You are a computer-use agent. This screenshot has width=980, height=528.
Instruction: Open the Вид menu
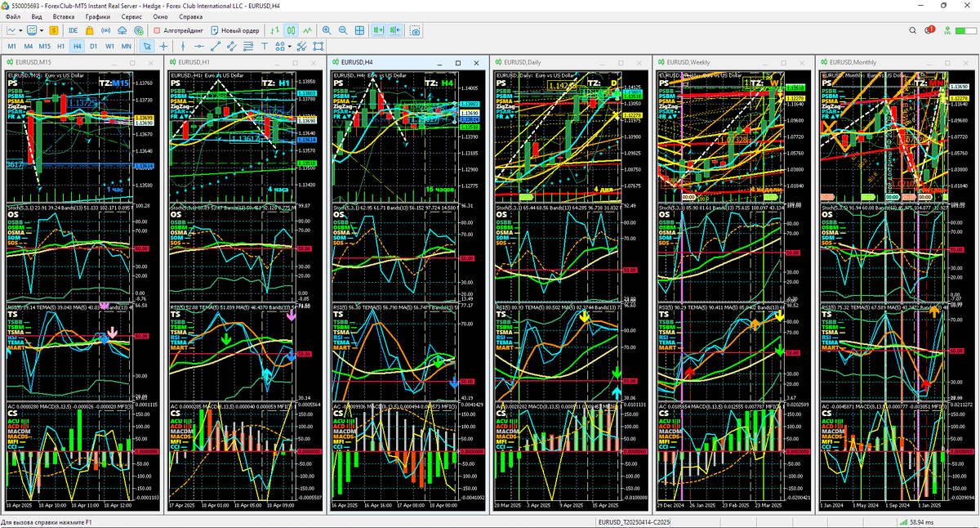37,16
